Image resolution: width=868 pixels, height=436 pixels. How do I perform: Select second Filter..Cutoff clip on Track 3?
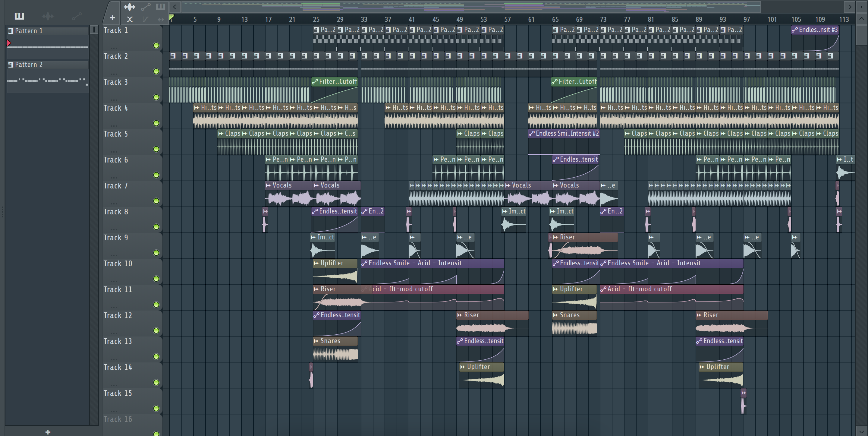tap(574, 90)
